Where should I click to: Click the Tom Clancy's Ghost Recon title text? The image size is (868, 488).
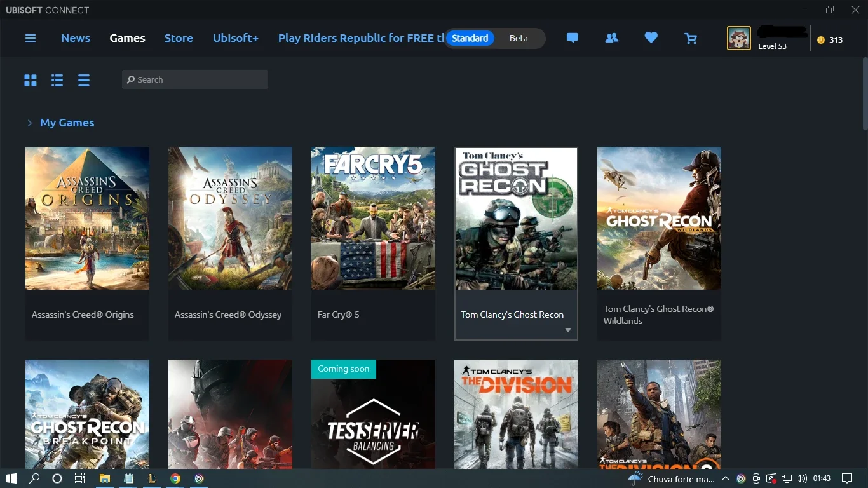(x=512, y=315)
